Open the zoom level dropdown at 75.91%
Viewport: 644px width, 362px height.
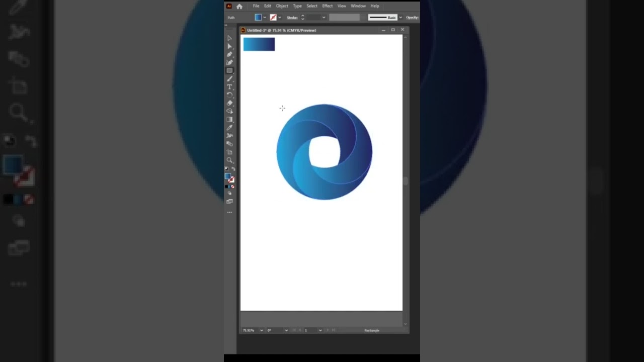pos(261,330)
